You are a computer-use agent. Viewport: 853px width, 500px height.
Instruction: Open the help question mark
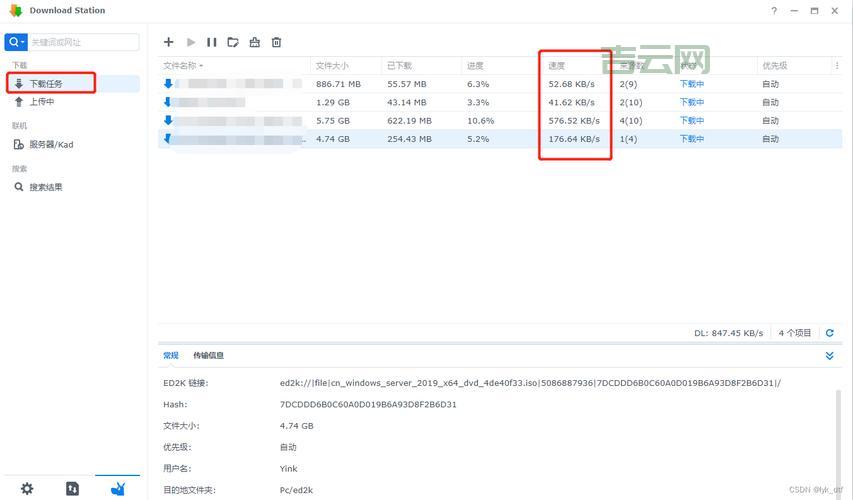[x=773, y=11]
